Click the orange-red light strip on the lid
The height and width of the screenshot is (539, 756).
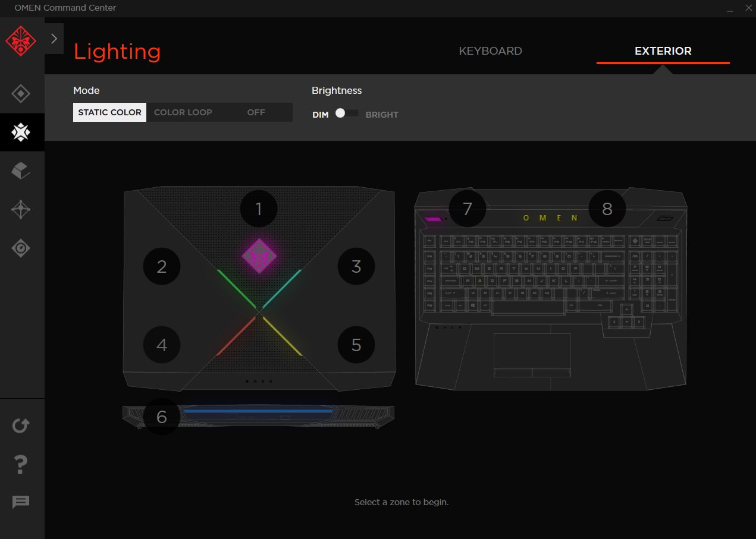[x=236, y=336]
